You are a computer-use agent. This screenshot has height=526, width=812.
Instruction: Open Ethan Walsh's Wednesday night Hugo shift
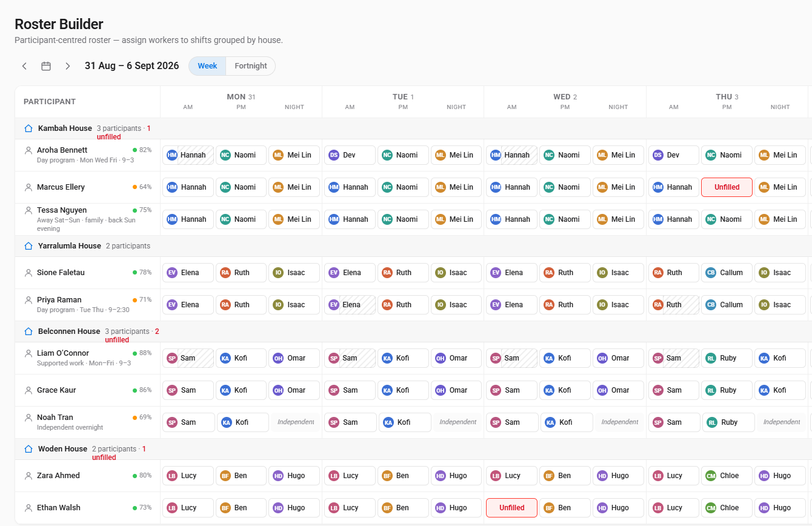tap(618, 508)
